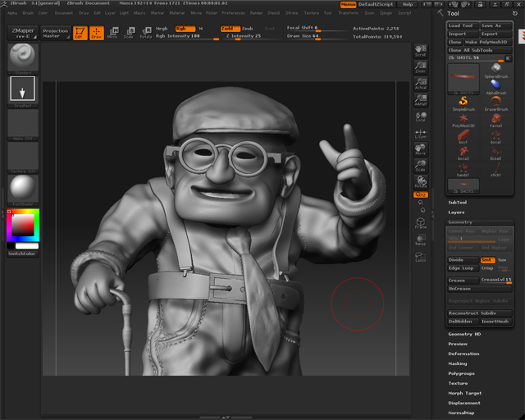Image resolution: width=525 pixels, height=420 pixels.
Task: Select the SphereBrush tool
Action: (x=496, y=70)
